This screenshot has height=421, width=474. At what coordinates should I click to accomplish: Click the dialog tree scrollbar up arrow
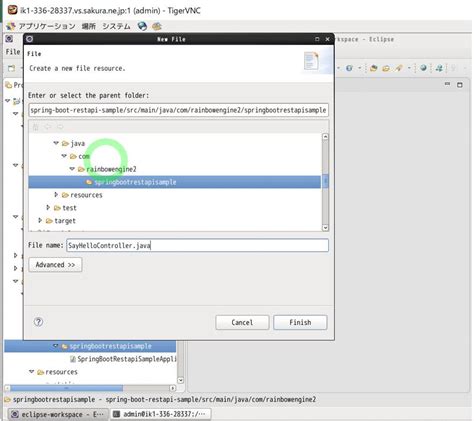click(325, 137)
